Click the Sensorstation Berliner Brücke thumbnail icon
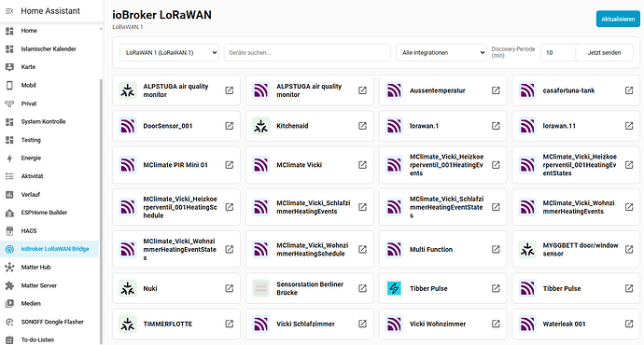The width and height of the screenshot is (644, 345). (260, 288)
